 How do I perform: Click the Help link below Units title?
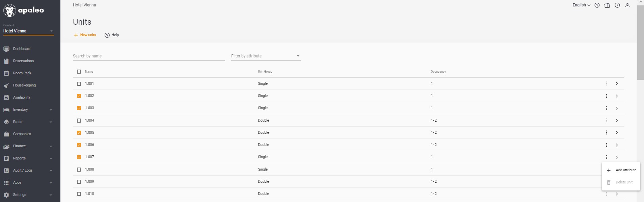click(112, 35)
